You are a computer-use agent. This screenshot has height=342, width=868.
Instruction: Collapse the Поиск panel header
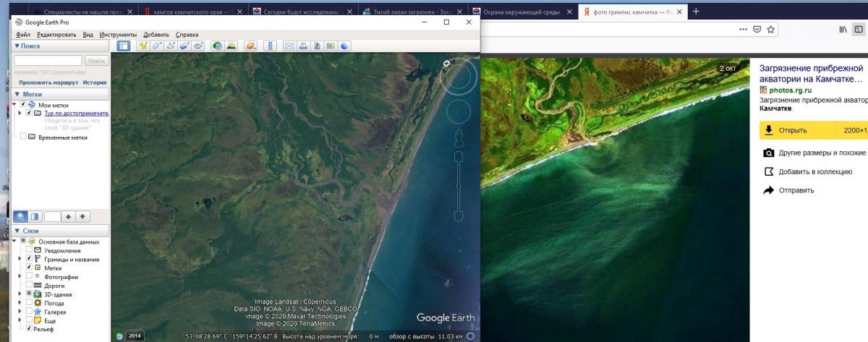18,46
